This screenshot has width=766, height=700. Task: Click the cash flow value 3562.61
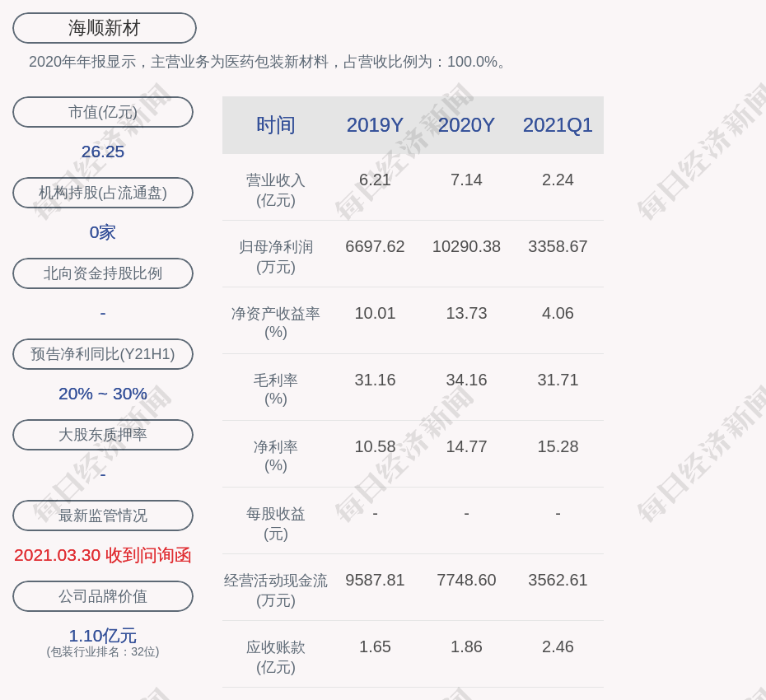558,581
